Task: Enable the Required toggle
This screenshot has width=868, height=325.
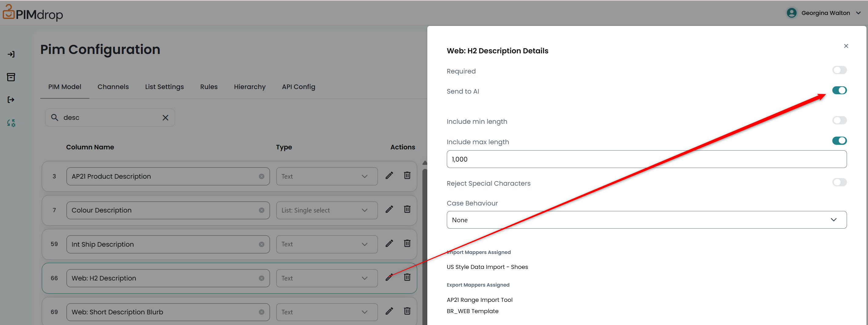Action: coord(839,70)
